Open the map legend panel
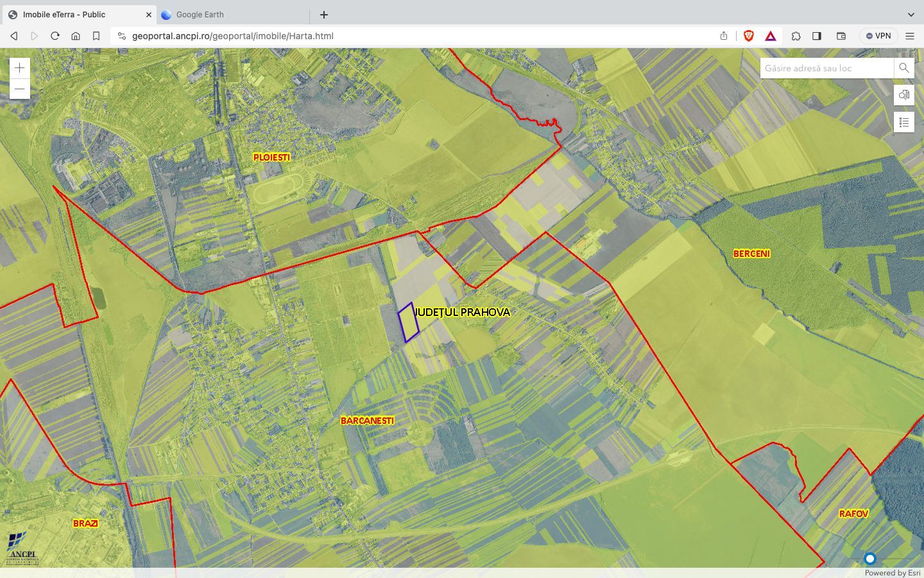924x578 pixels. 903,122
